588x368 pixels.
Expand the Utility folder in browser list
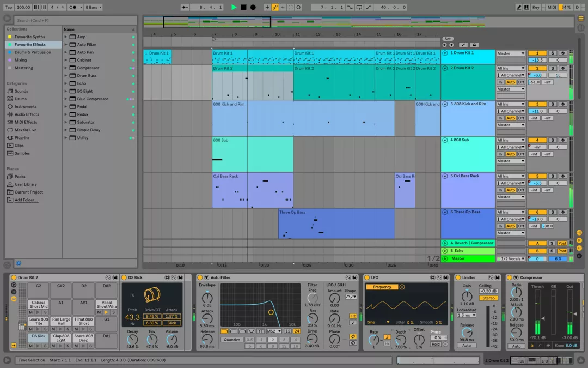pyautogui.click(x=66, y=138)
